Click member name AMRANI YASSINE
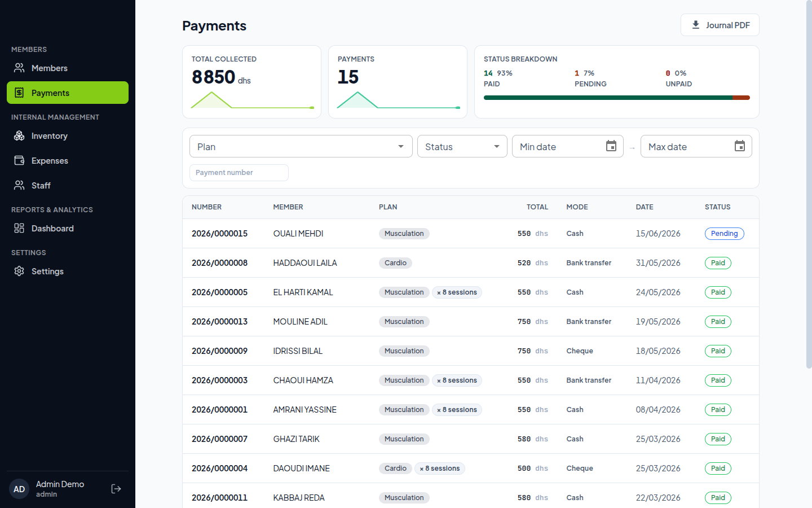The height and width of the screenshot is (508, 812). [304, 410]
